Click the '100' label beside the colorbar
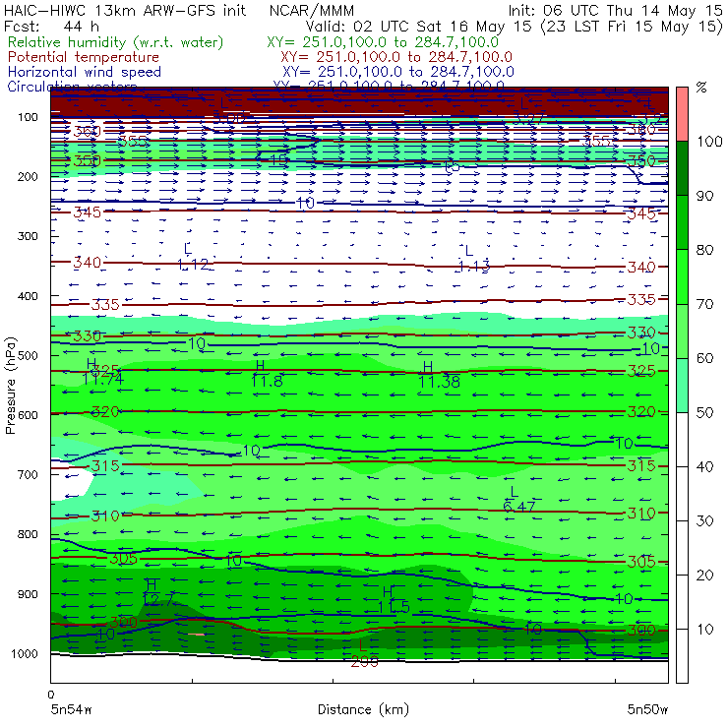The height and width of the screenshot is (728, 728). point(709,141)
